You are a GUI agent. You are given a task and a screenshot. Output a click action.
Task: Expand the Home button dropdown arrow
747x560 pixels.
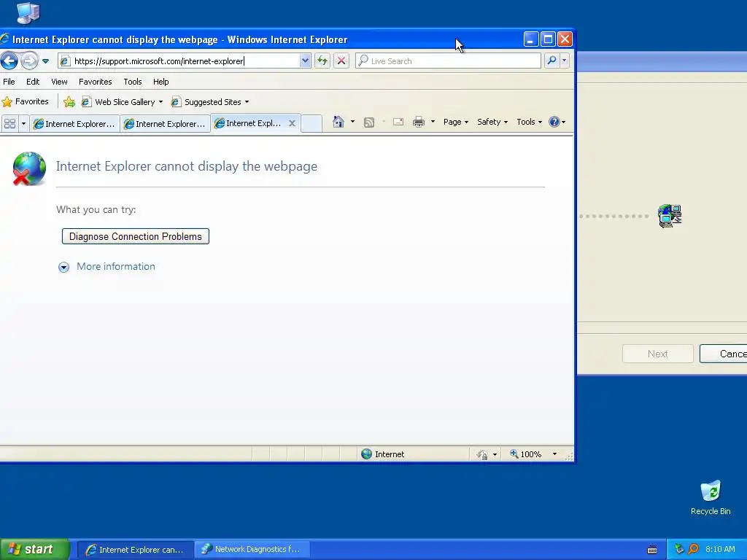coord(352,122)
